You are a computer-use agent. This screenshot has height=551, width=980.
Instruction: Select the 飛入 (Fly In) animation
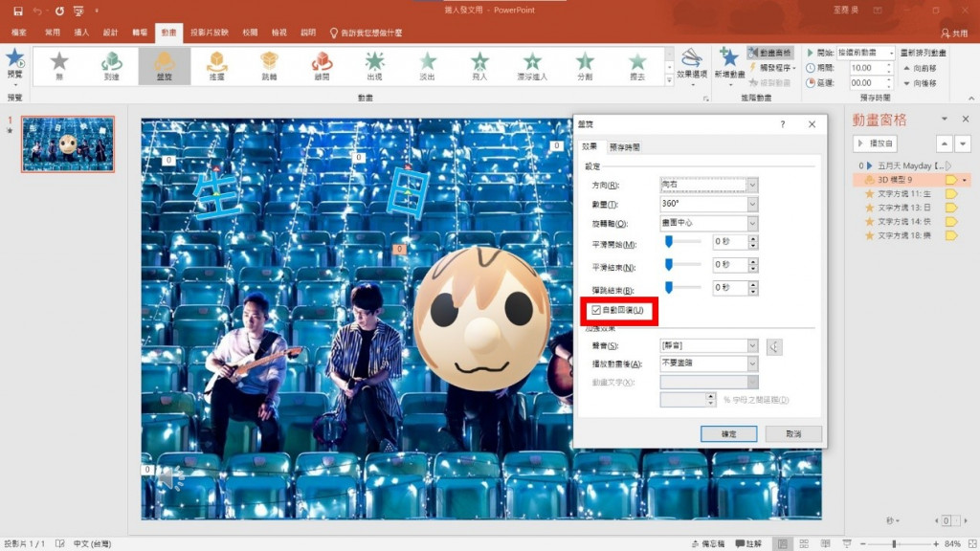tap(479, 66)
